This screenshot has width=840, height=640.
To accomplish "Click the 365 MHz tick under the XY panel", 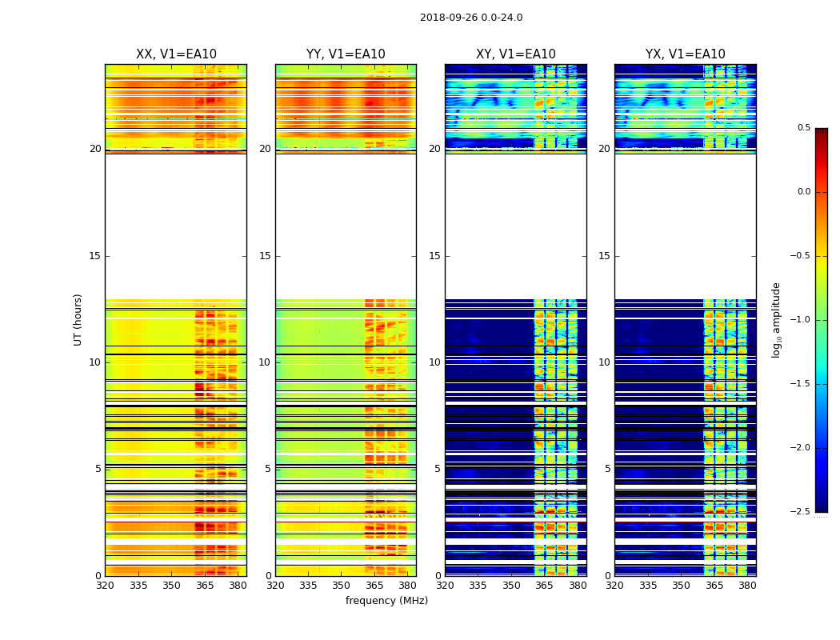I will tap(544, 586).
